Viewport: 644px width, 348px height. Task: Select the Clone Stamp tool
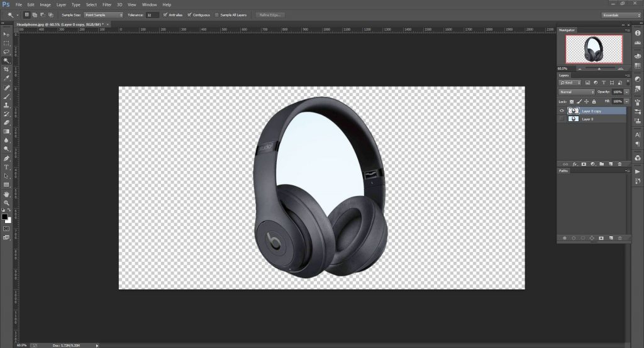click(x=6, y=105)
